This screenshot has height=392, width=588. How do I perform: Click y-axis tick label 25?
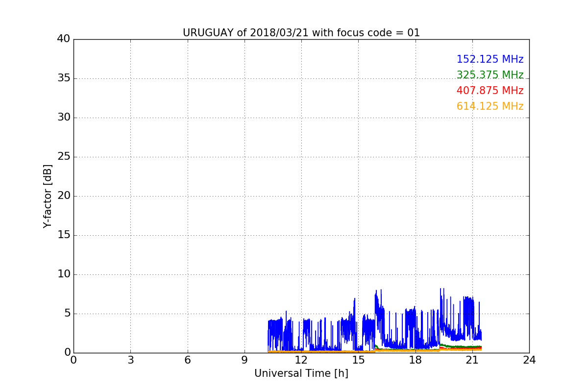[64, 157]
